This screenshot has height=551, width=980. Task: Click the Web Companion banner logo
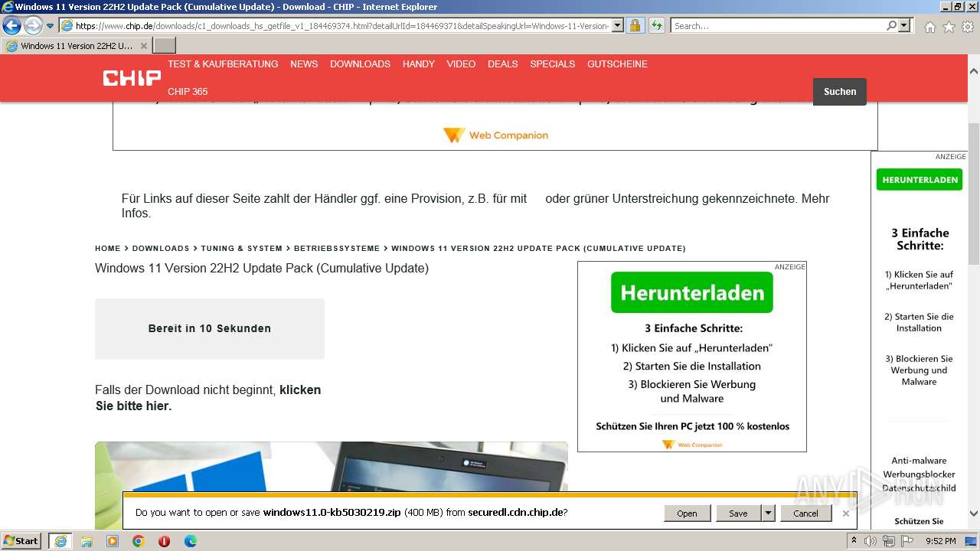(x=495, y=135)
